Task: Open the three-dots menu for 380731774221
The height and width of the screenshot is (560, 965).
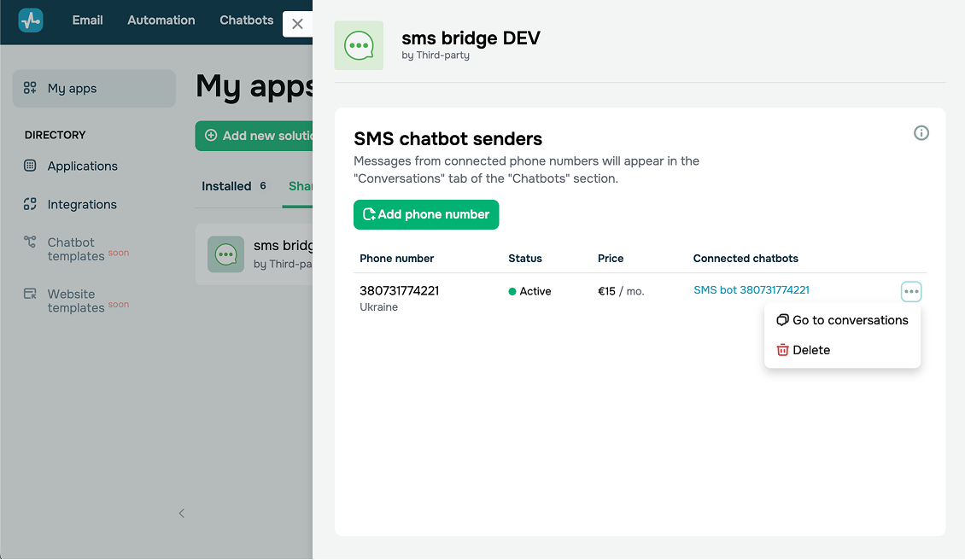Action: 911,292
